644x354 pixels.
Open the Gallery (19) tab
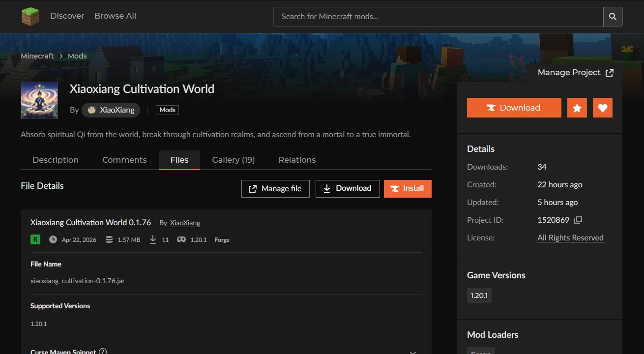click(x=233, y=160)
